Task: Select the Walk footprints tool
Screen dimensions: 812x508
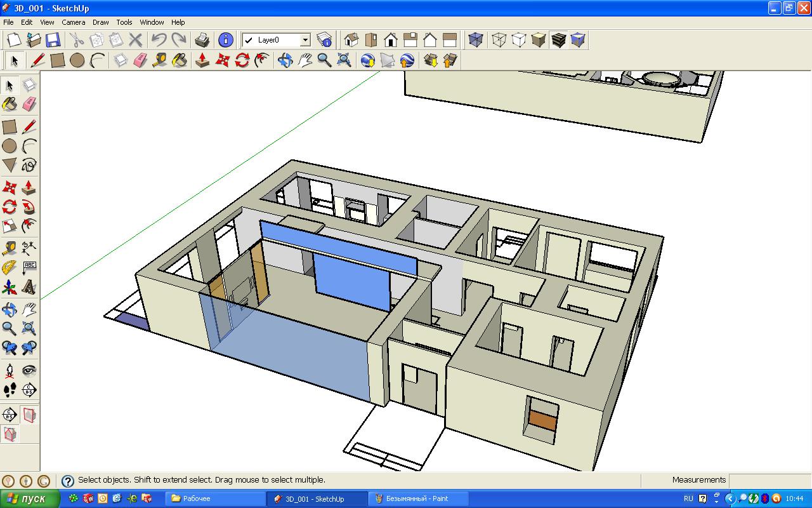Action: coord(10,389)
